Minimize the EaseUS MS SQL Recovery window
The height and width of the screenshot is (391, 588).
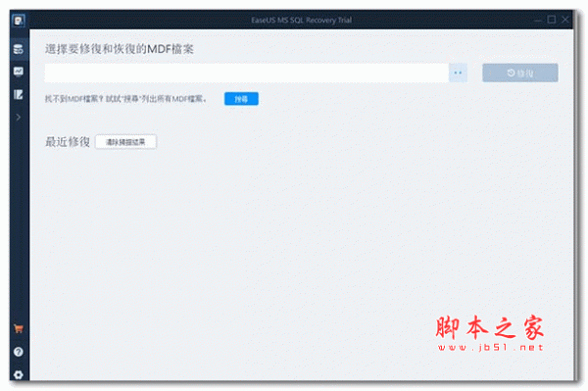pos(538,20)
